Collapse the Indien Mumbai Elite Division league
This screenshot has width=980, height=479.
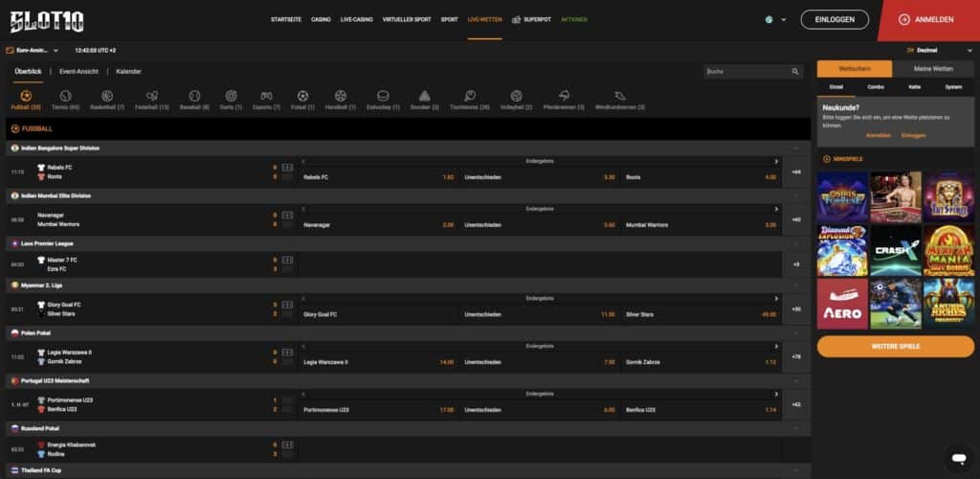(796, 195)
